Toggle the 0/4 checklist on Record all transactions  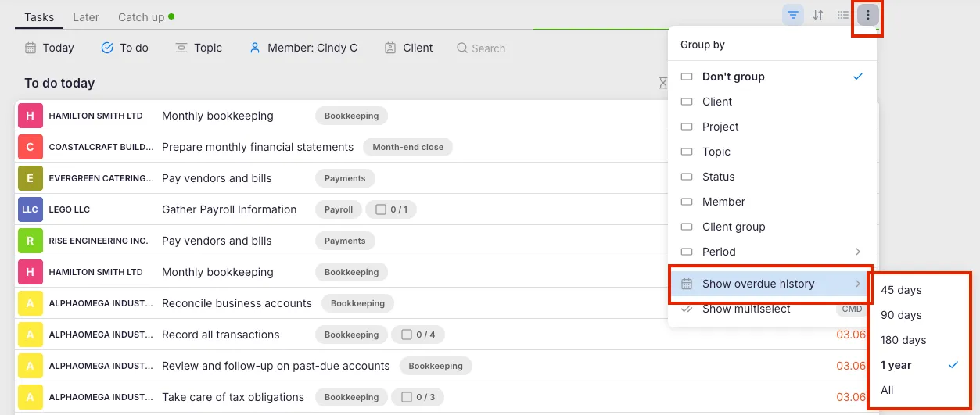[418, 335]
